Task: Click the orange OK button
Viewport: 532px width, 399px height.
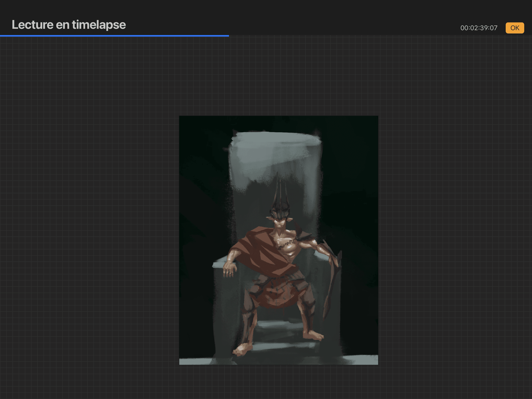Action: point(515,28)
